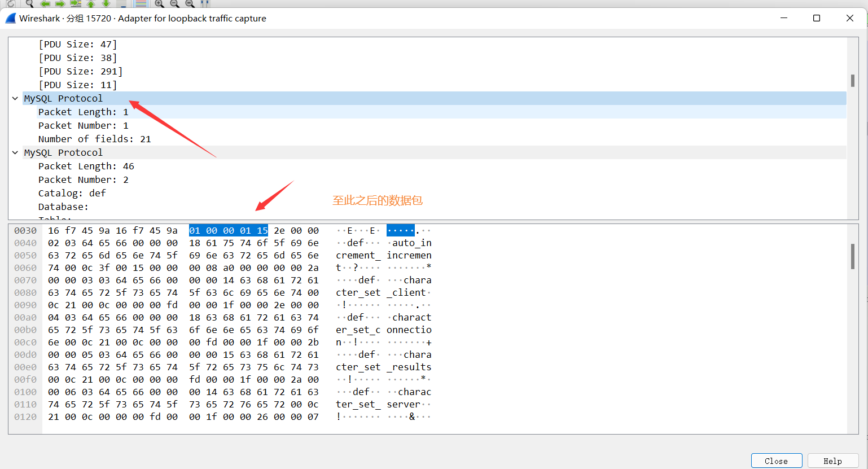Click the Close button
The width and height of the screenshot is (868, 469).
point(776,460)
